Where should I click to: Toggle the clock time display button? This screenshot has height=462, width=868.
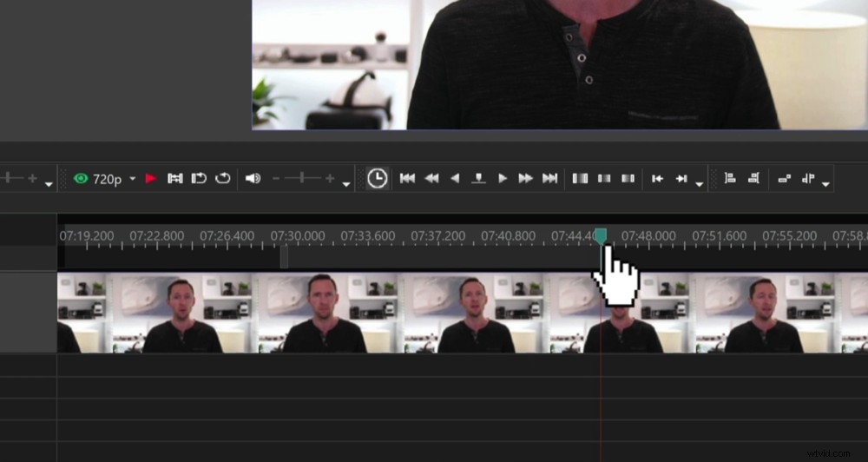[x=378, y=178]
